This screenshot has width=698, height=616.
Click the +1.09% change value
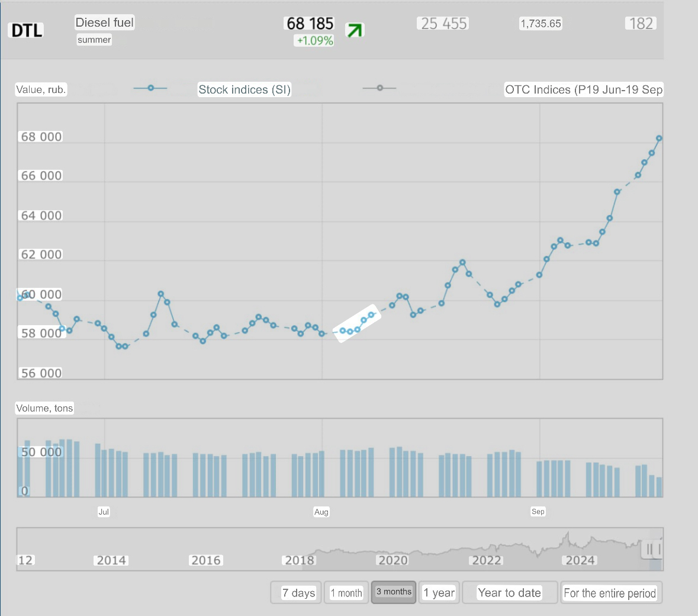tap(314, 40)
